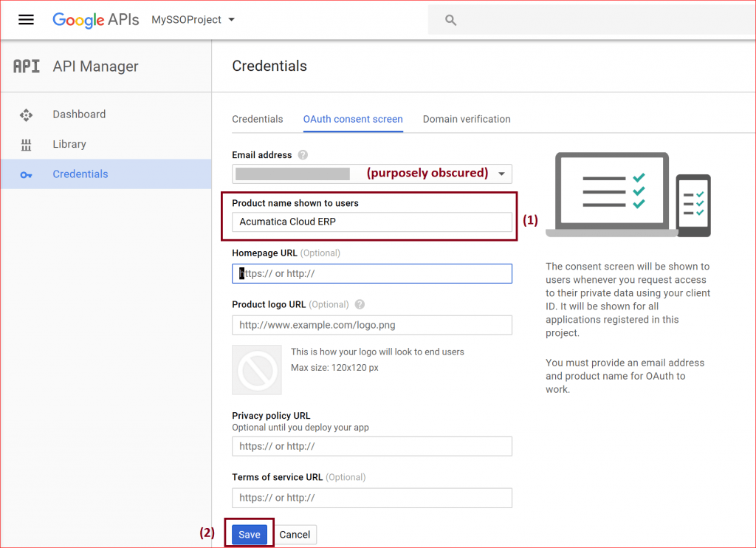The width and height of the screenshot is (756, 548).
Task: Click 'Optional until you deploy your app' text
Action: coord(300,428)
